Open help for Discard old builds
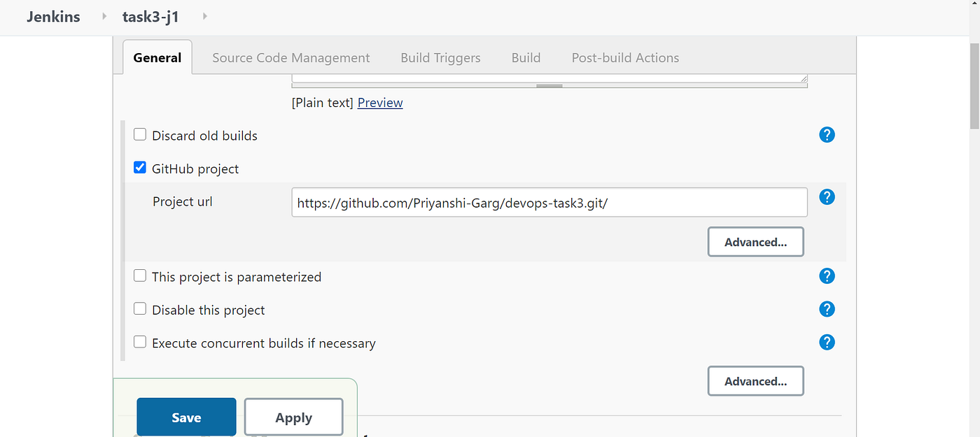This screenshot has width=980, height=437. coord(827,135)
